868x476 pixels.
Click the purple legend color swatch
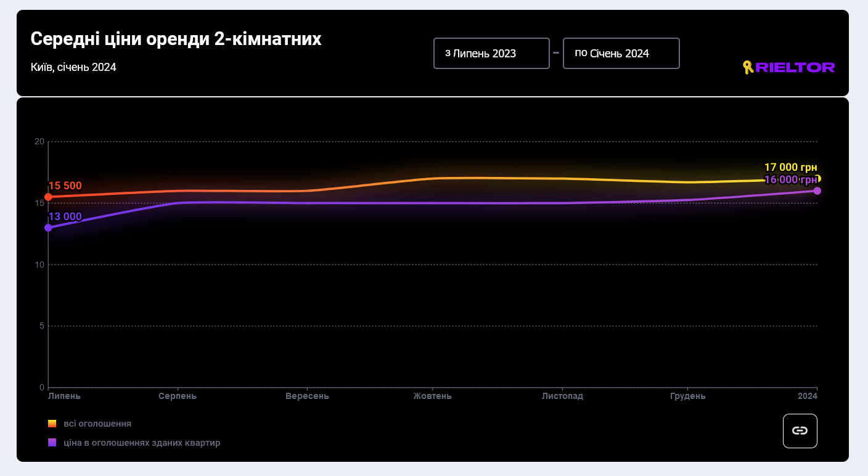[x=52, y=443]
